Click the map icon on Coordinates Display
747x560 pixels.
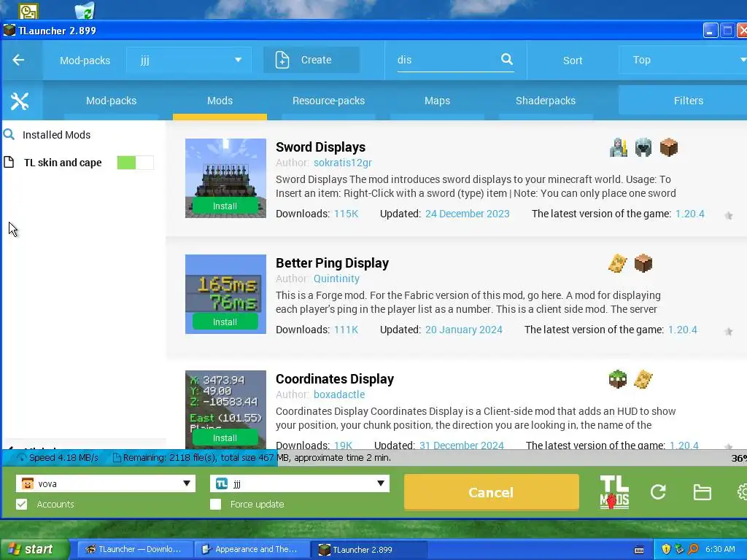pyautogui.click(x=643, y=379)
